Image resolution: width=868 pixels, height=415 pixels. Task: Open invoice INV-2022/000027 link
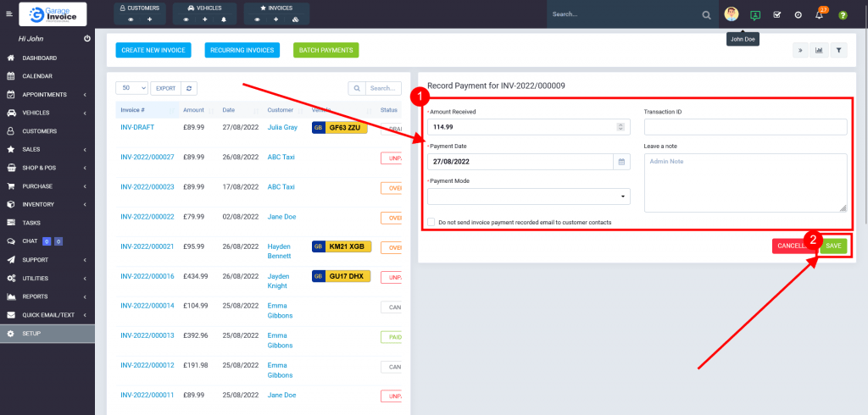pyautogui.click(x=147, y=157)
